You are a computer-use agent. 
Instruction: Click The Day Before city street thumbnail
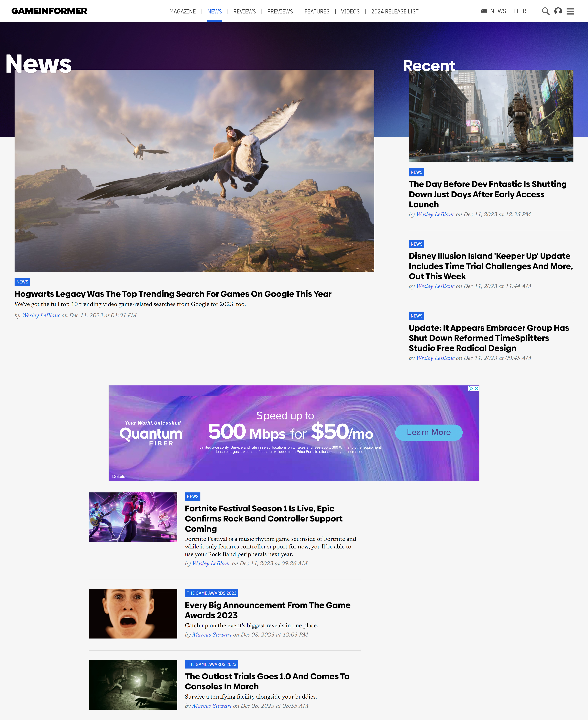(x=491, y=116)
